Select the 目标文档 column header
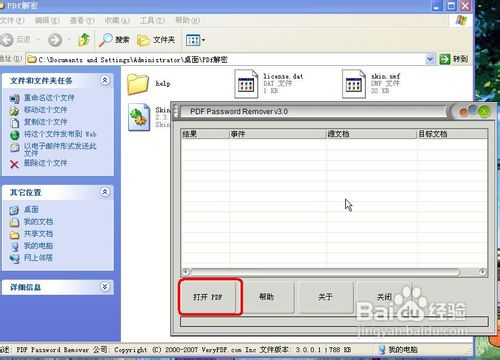Image resolution: width=500 pixels, height=360 pixels. coord(452,134)
